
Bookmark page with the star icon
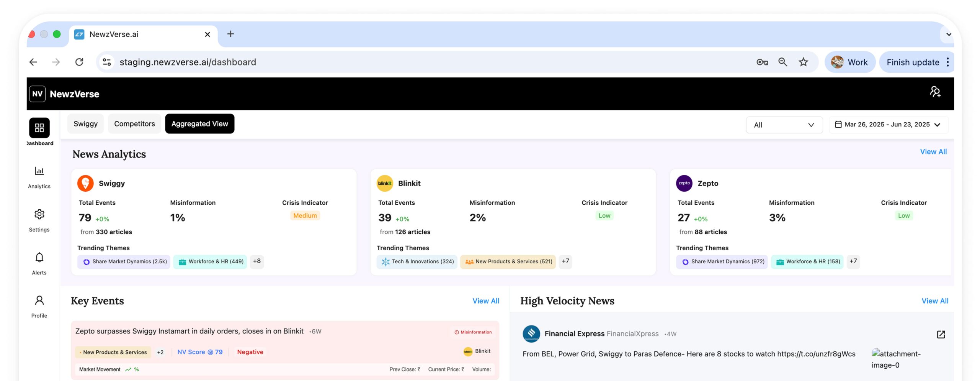click(x=803, y=62)
